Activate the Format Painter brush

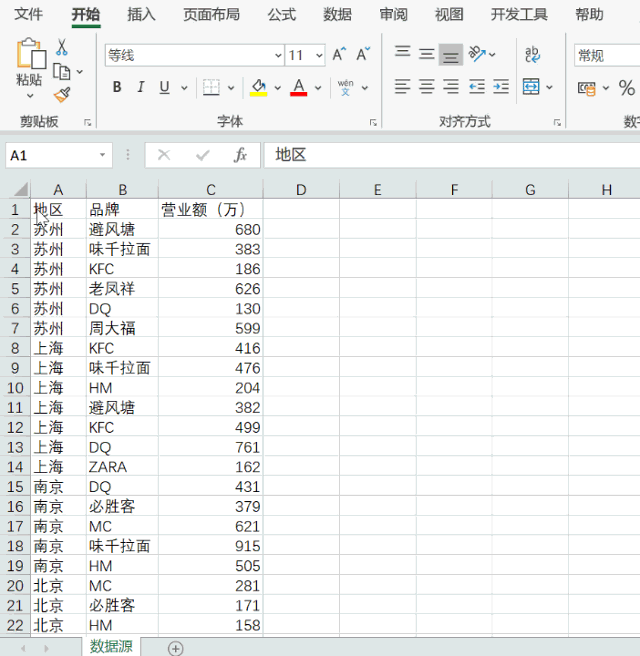pyautogui.click(x=62, y=95)
